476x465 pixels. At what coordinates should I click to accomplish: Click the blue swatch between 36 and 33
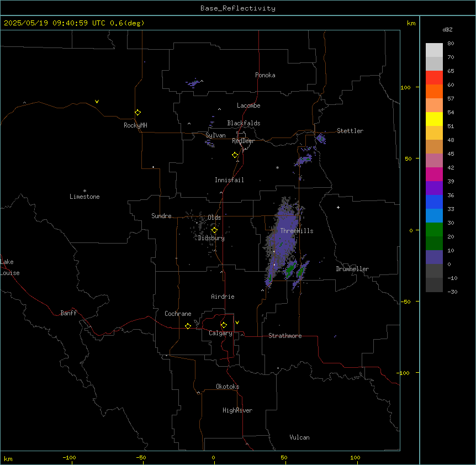(434, 202)
